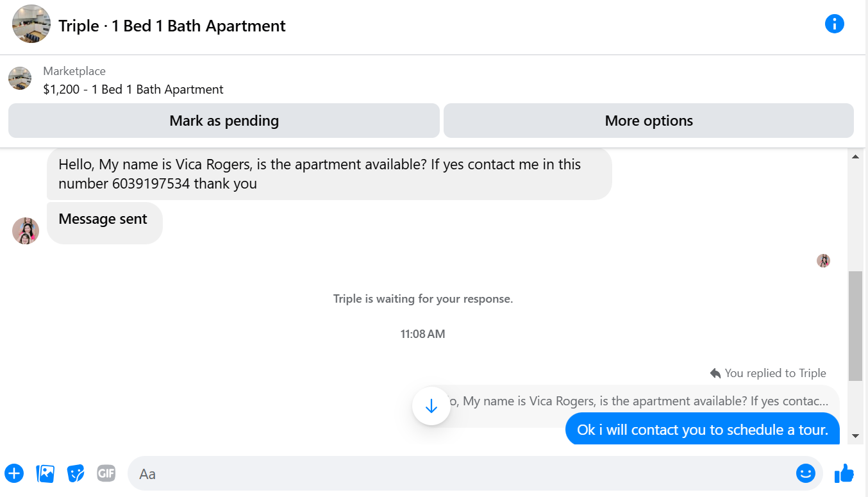The width and height of the screenshot is (868, 497).
Task: Open the emoji picker smiley
Action: 806,474
